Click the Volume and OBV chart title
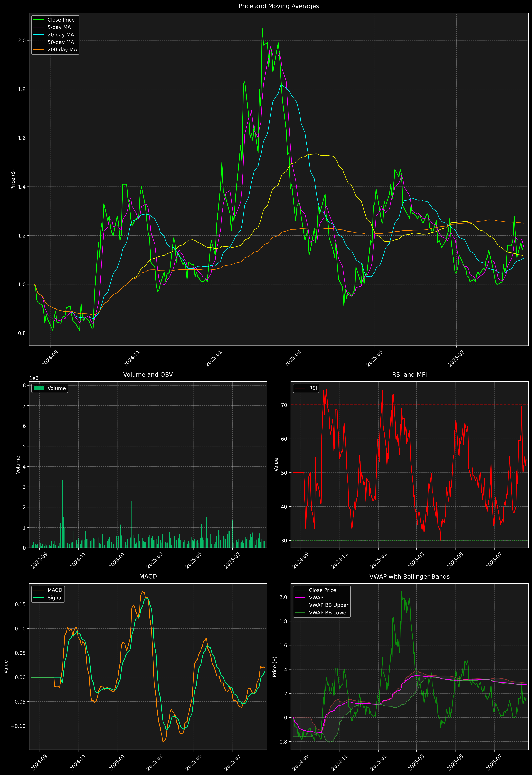Screen dimensions: 532x775 point(148,374)
